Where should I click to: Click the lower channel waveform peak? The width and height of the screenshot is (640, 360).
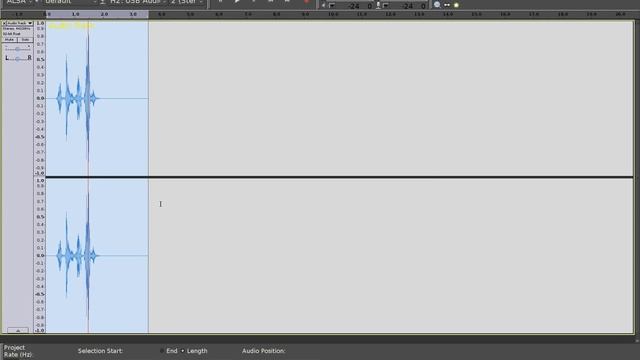87,256
